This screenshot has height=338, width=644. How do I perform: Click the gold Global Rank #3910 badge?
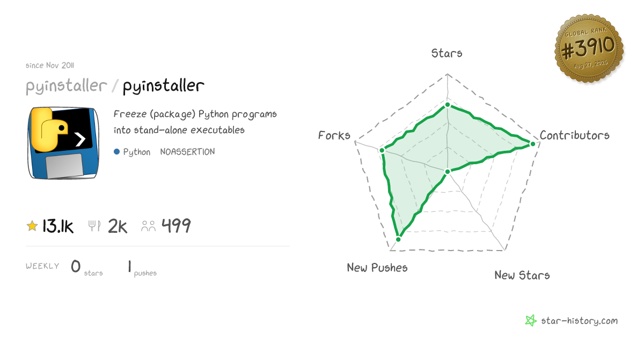click(x=589, y=48)
